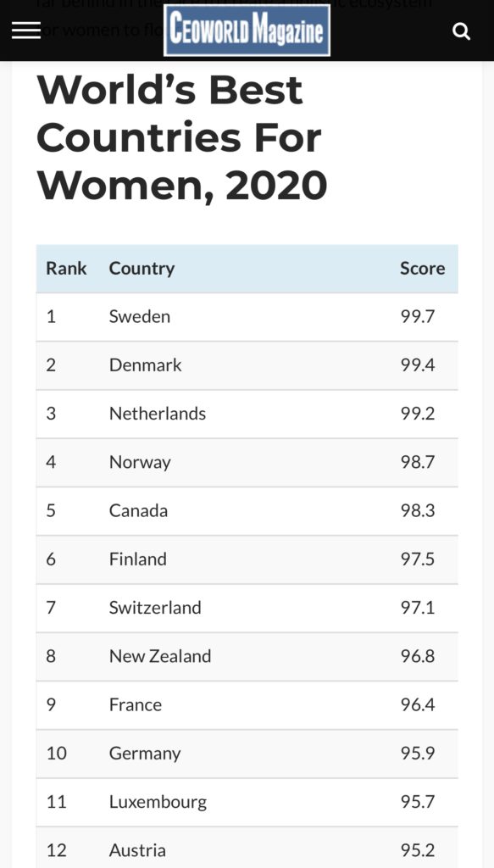The image size is (494, 868).
Task: Select Switzerland in the ranking
Action: pos(155,608)
